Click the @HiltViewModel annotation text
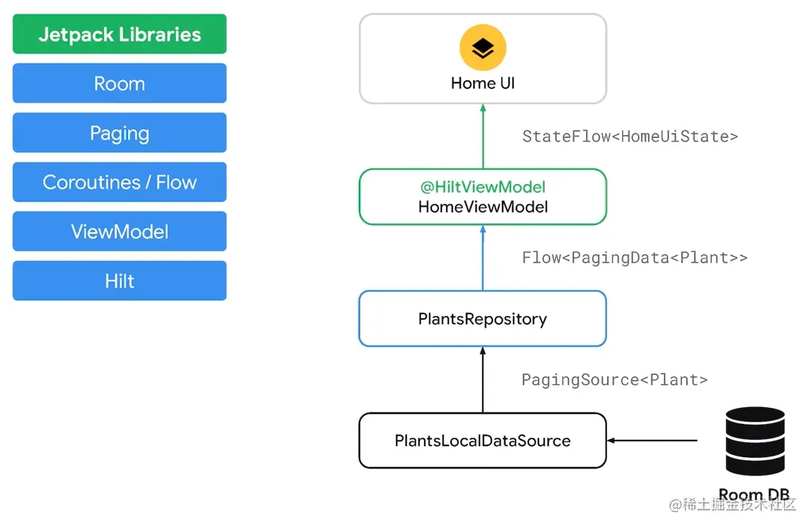The height and width of the screenshot is (528, 812). [483, 187]
